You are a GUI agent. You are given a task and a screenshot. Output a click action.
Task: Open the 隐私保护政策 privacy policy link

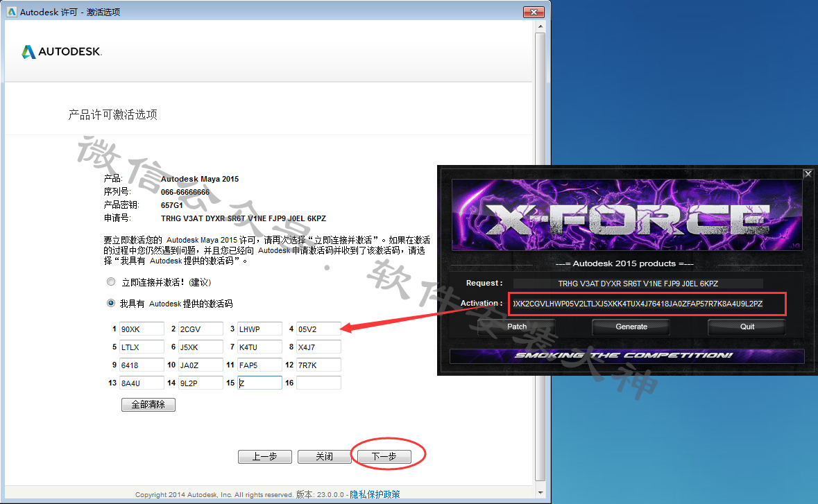375,494
